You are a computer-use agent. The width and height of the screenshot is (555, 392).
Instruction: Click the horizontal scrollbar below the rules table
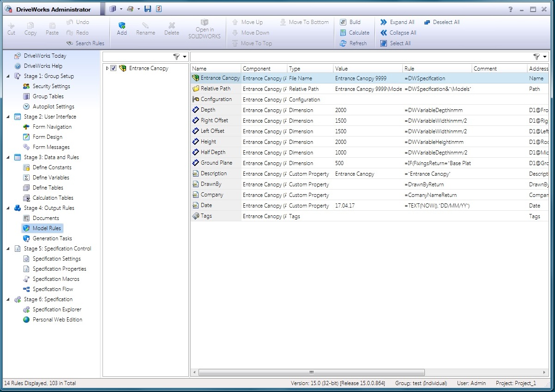tap(310, 372)
